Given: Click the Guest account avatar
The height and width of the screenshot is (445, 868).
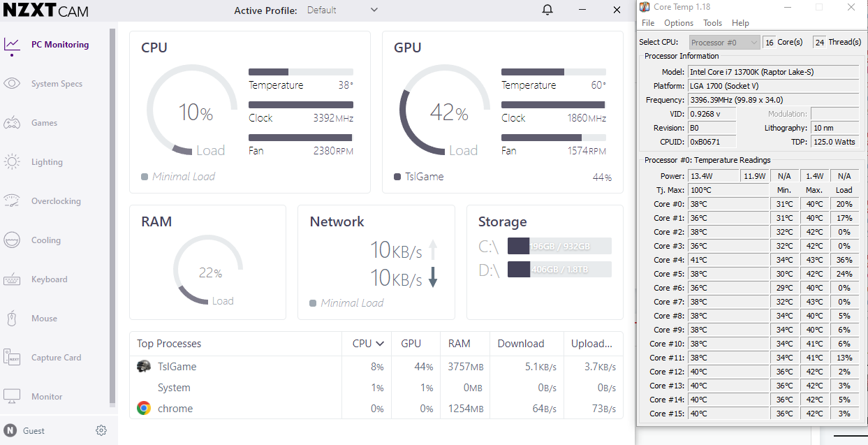Looking at the screenshot, I should coord(10,430).
